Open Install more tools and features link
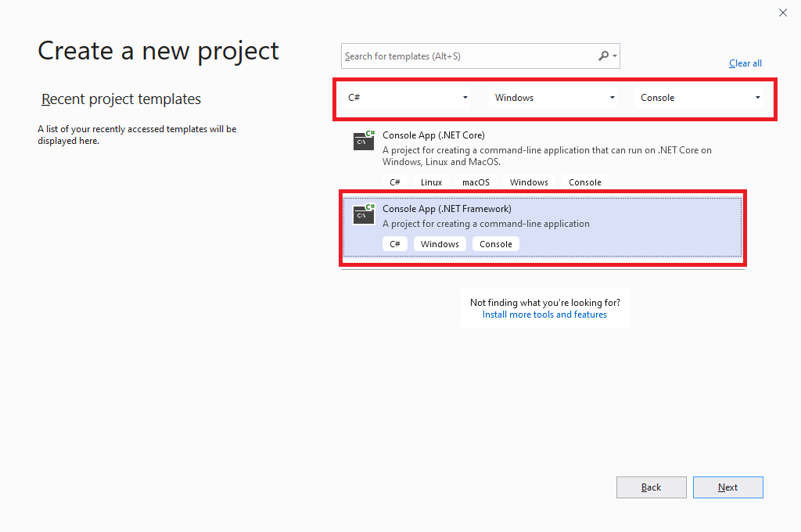The width and height of the screenshot is (801, 532). tap(544, 315)
